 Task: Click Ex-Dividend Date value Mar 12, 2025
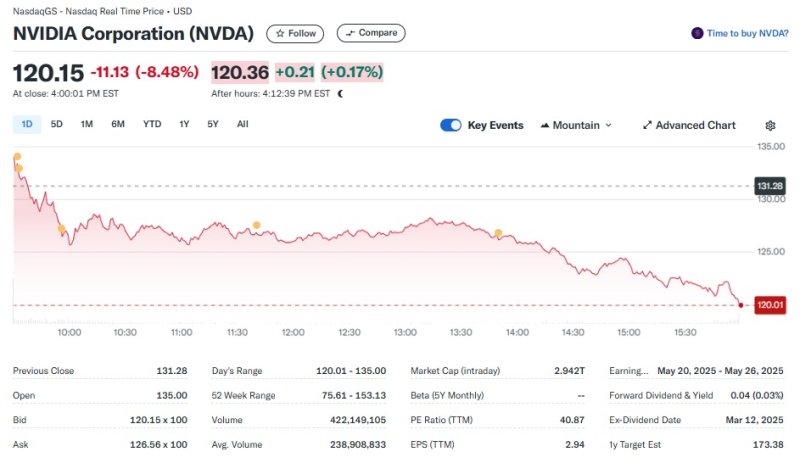pyautogui.click(x=755, y=420)
